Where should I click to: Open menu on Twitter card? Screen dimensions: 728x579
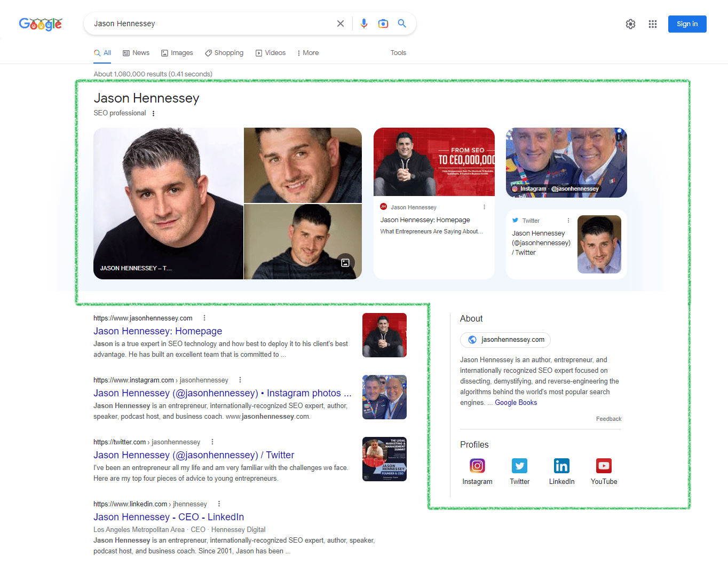(568, 221)
